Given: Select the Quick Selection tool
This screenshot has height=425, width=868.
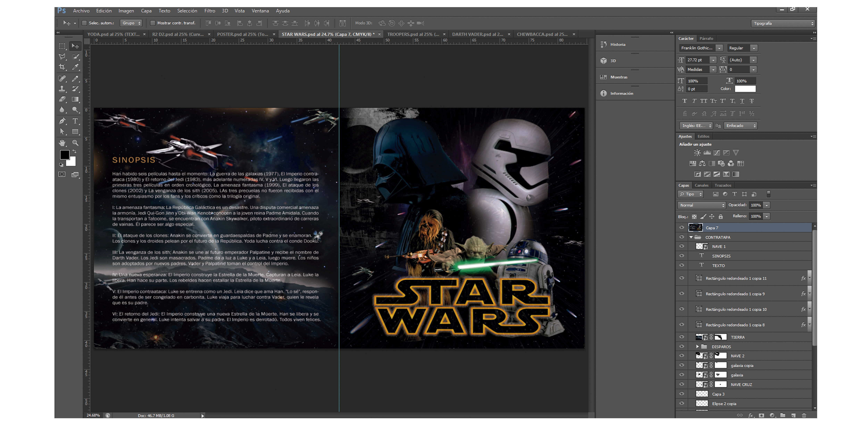Looking at the screenshot, I should 76,57.
